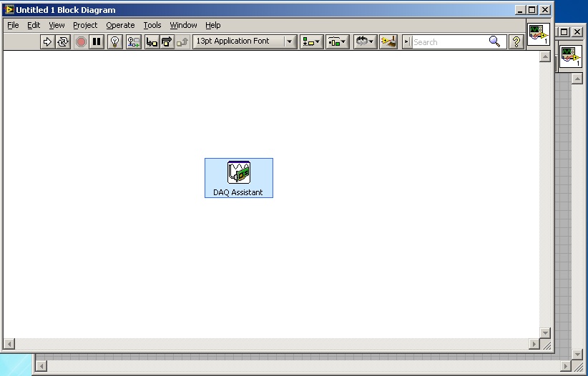This screenshot has height=376, width=588.
Task: Click the VI icon in background window
Action: [570, 56]
